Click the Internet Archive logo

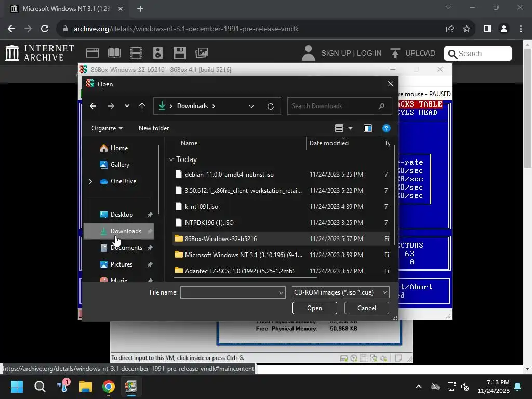click(39, 53)
